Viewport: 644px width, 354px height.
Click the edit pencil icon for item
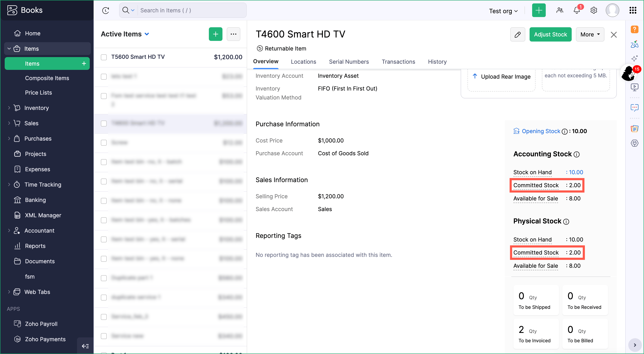pyautogui.click(x=517, y=34)
